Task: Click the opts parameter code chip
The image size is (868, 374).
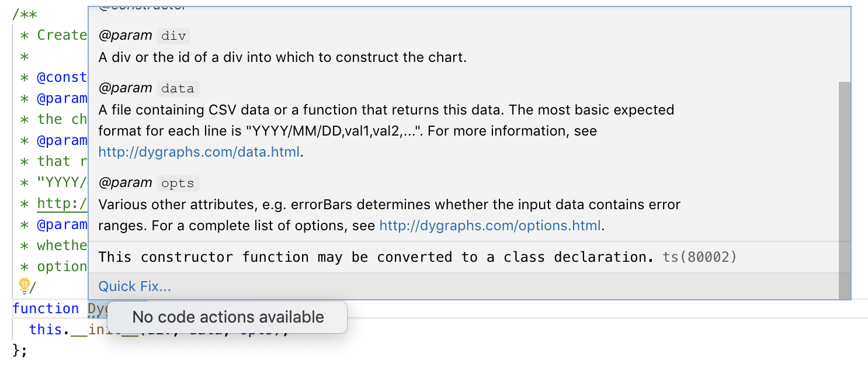Action: click(178, 183)
